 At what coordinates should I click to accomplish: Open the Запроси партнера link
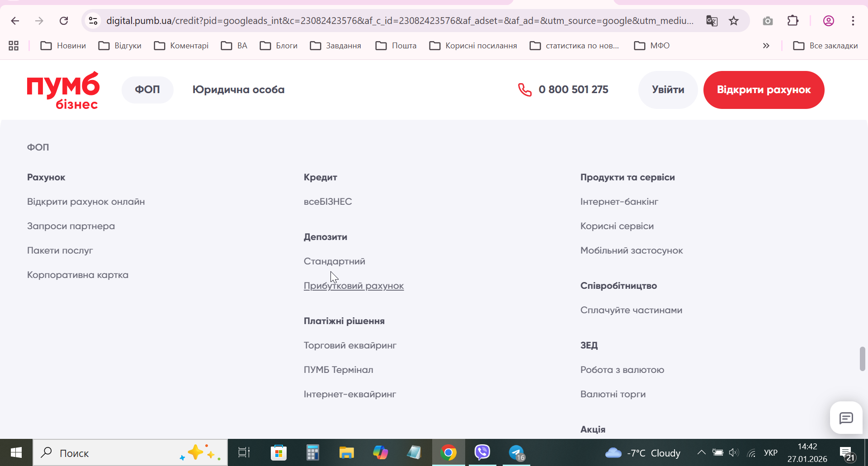point(71,226)
